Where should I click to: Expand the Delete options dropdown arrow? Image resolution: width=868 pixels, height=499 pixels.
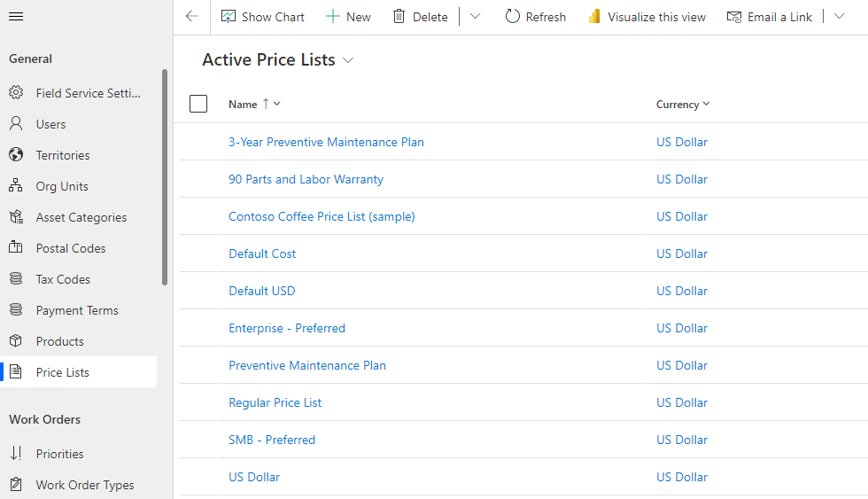point(475,17)
